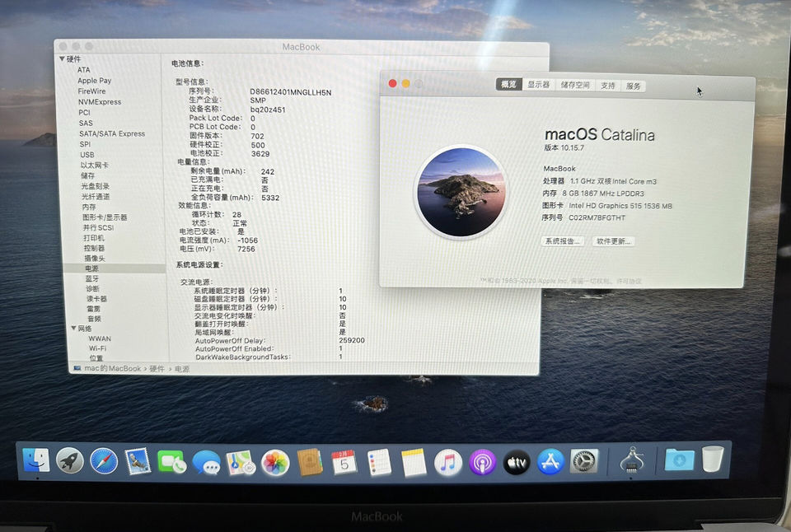Screen dimensions: 791x532
Task: Open App Store icon in Dock
Action: coord(550,462)
